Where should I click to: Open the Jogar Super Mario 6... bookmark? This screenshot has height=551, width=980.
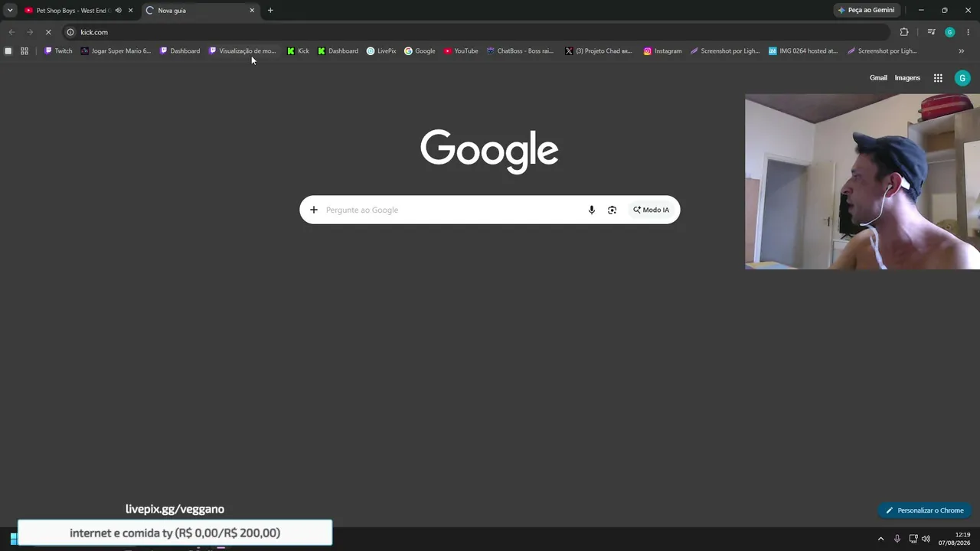116,51
